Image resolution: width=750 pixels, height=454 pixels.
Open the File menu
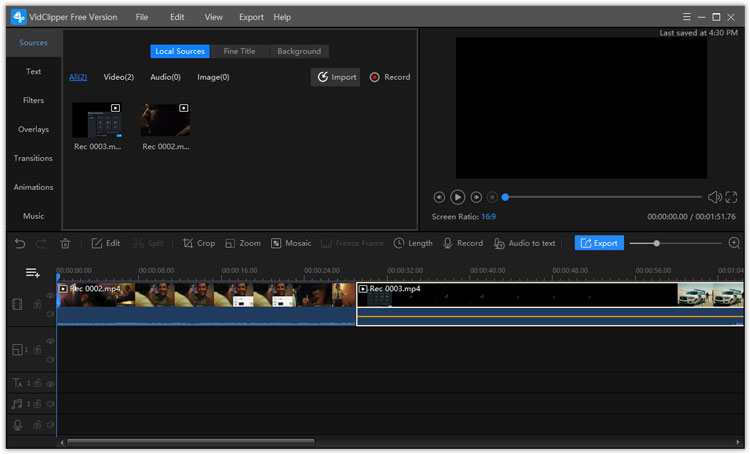coord(142,17)
